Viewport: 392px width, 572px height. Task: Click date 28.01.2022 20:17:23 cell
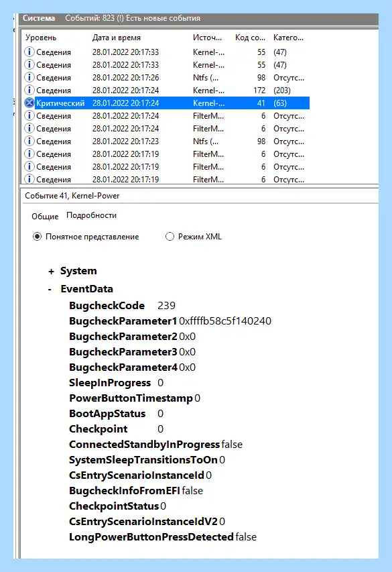coord(125,141)
